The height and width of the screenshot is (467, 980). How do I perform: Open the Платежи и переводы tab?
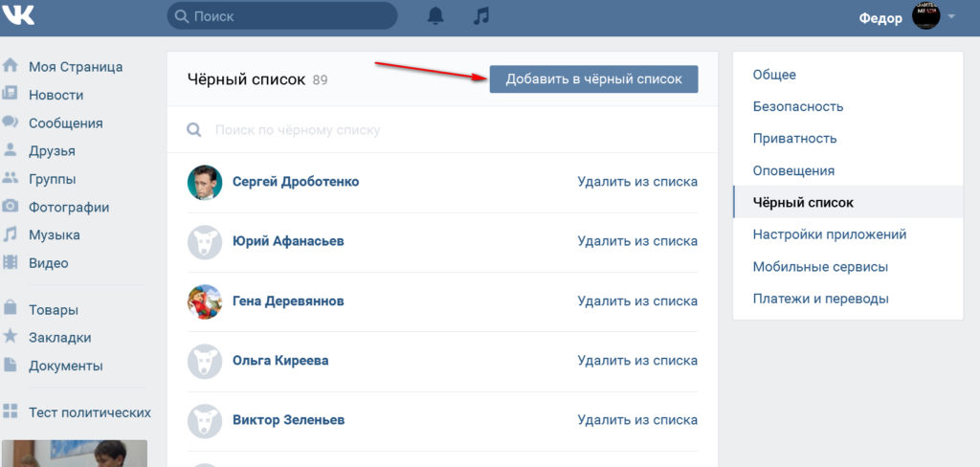(848, 299)
